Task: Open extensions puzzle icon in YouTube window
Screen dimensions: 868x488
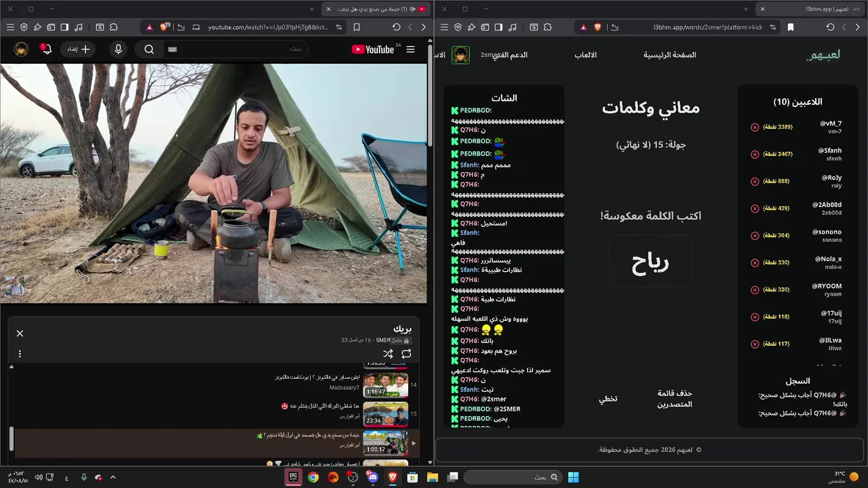Action: coord(113,27)
